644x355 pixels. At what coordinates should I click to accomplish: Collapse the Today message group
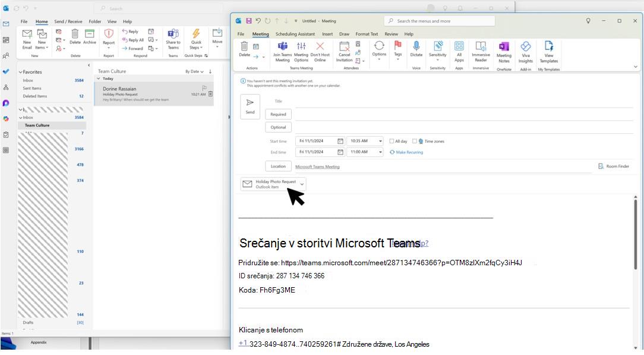pyautogui.click(x=99, y=78)
